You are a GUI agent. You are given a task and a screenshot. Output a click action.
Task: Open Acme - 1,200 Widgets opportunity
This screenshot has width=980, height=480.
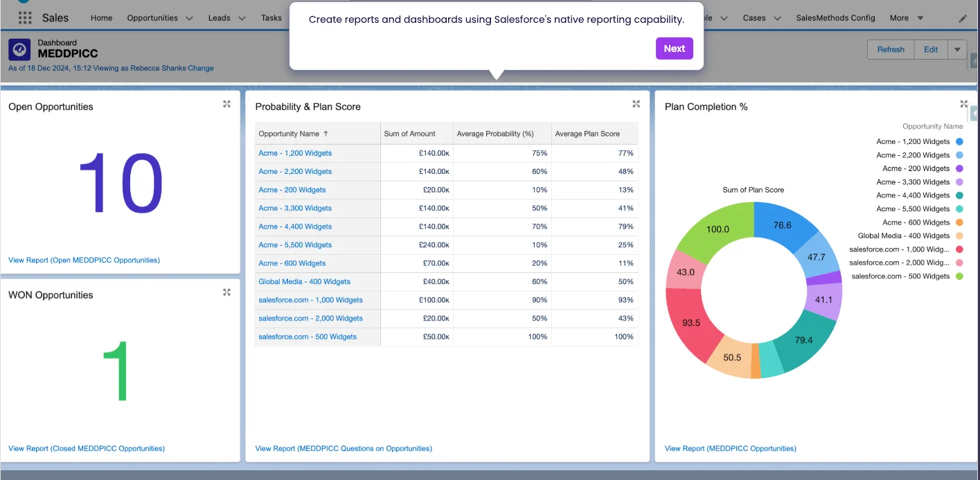coord(295,153)
